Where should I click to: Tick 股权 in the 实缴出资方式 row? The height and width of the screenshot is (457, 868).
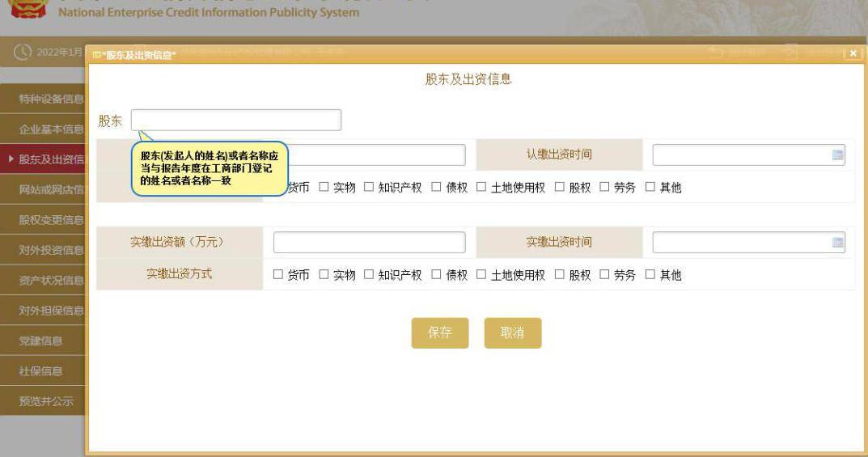[x=560, y=274]
